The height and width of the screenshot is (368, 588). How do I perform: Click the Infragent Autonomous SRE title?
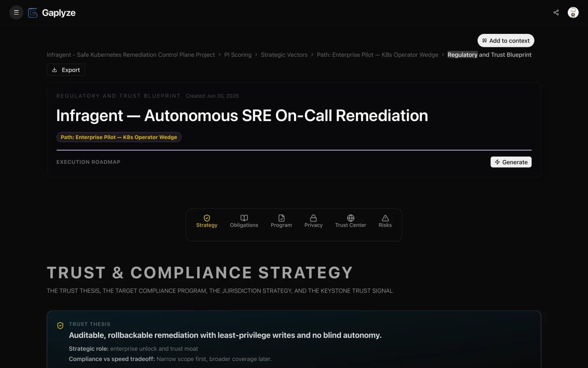pyautogui.click(x=242, y=116)
